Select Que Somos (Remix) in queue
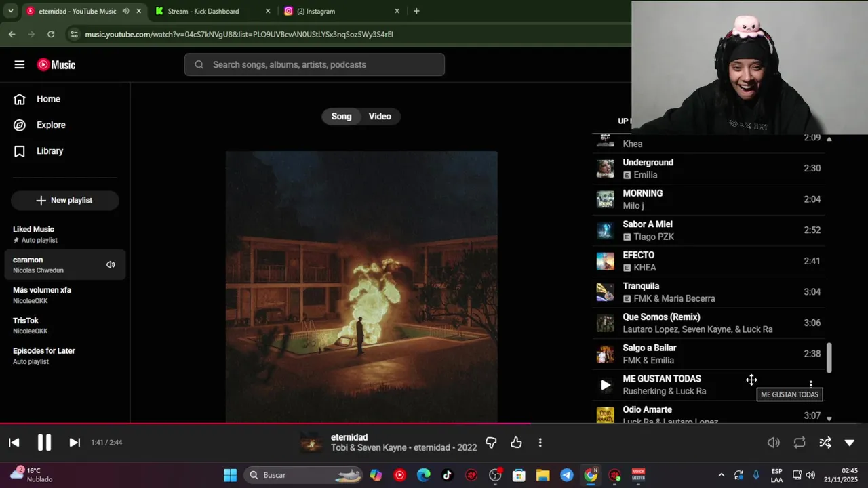This screenshot has height=488, width=868. tap(709, 323)
